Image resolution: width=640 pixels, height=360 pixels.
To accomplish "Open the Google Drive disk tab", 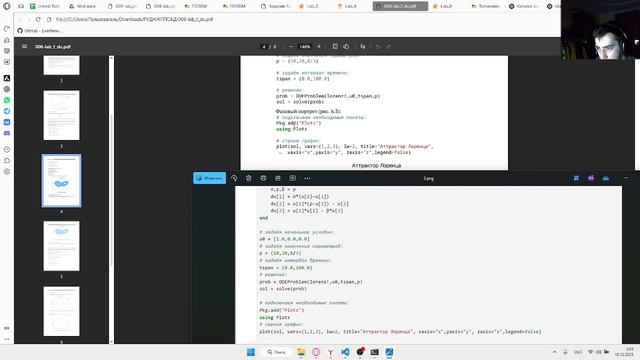I will pyautogui.click(x=83, y=6).
